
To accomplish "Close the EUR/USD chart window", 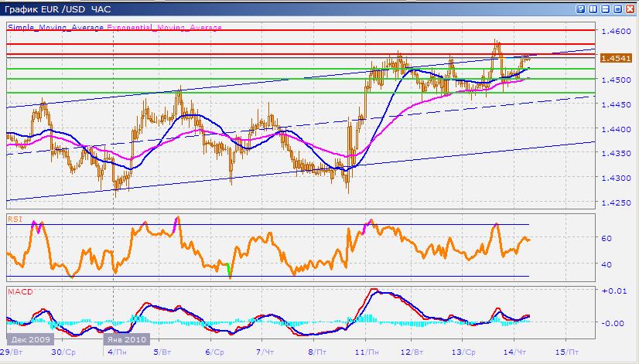I will tap(630, 9).
